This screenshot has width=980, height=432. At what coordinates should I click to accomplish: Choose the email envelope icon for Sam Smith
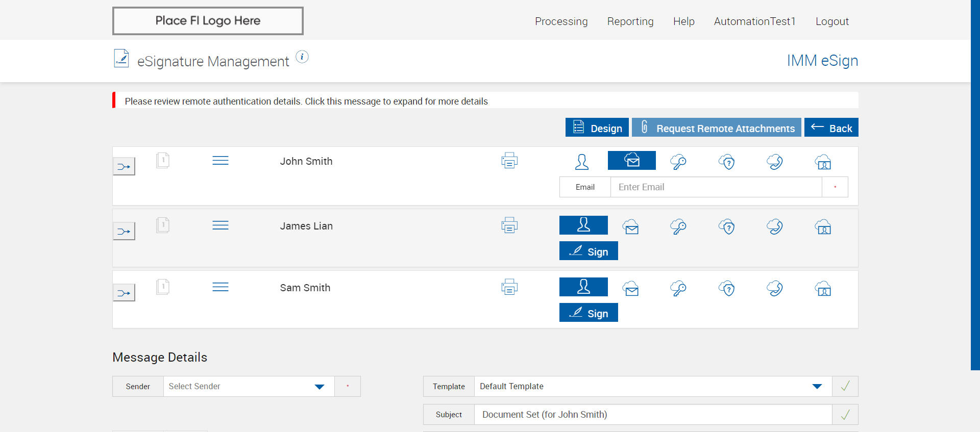pyautogui.click(x=631, y=288)
